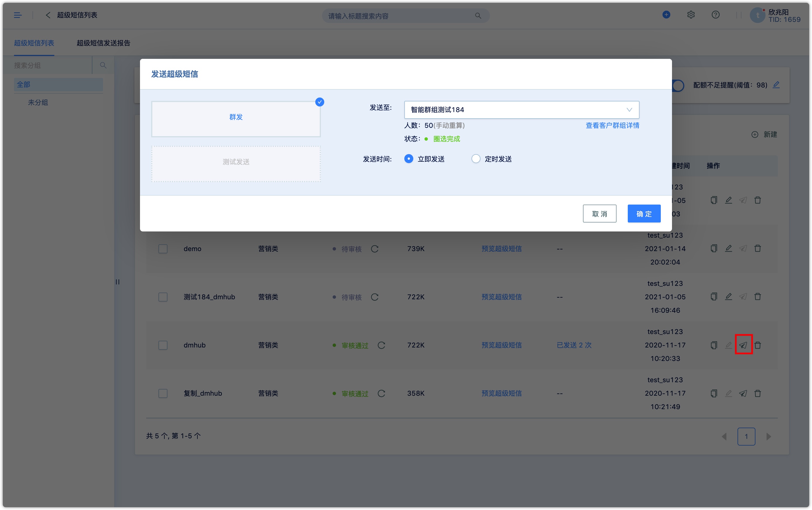
Task: Click the 审核通过 status in dmhub row
Action: 354,346
